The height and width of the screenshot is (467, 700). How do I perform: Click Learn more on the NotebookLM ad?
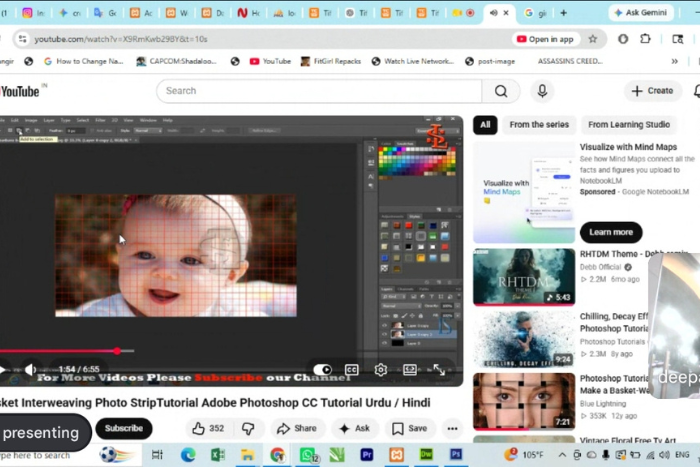point(611,232)
